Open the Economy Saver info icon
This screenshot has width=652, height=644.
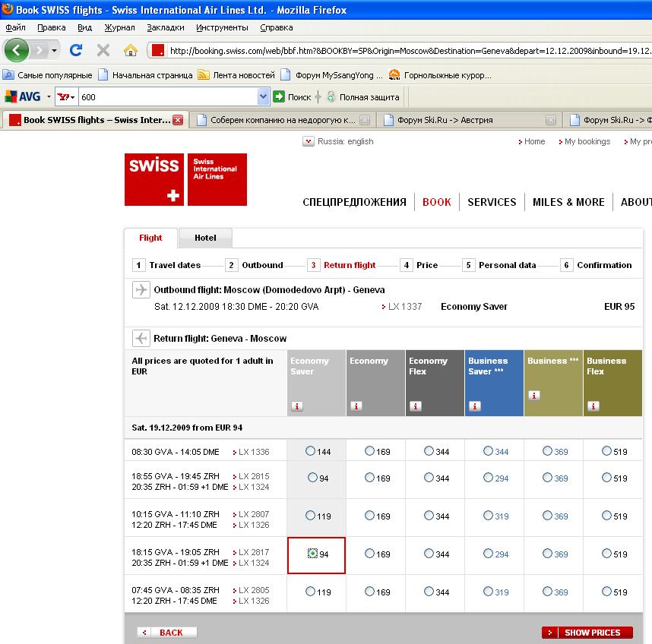coord(297,406)
